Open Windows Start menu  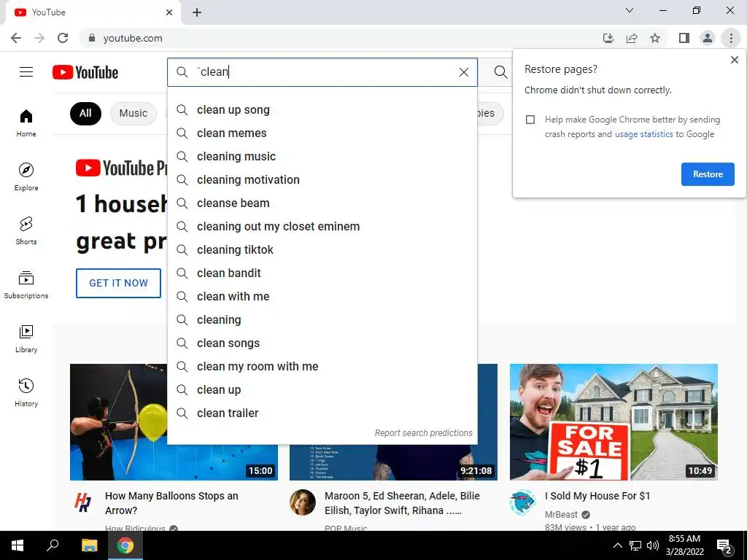pyautogui.click(x=18, y=545)
